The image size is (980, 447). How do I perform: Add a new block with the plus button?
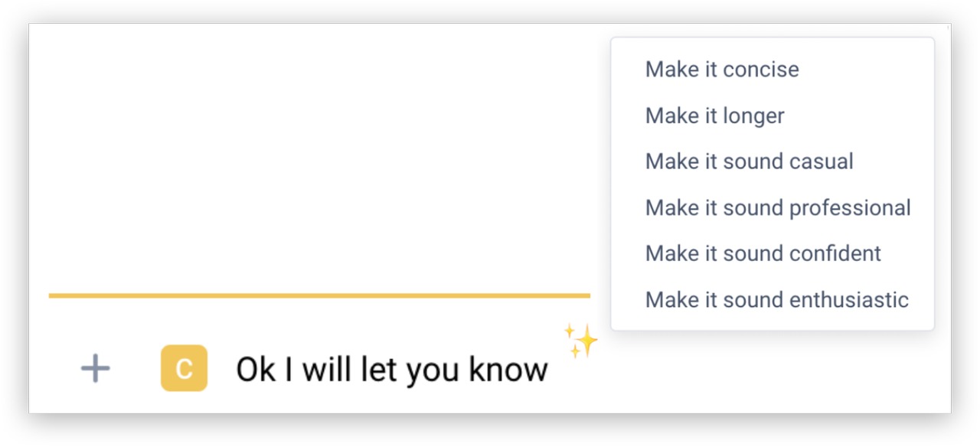96,369
